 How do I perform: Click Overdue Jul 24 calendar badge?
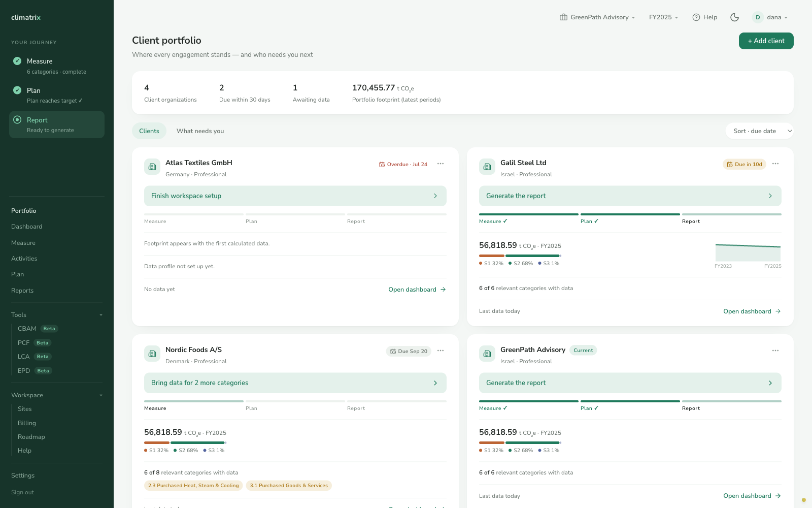pyautogui.click(x=403, y=165)
